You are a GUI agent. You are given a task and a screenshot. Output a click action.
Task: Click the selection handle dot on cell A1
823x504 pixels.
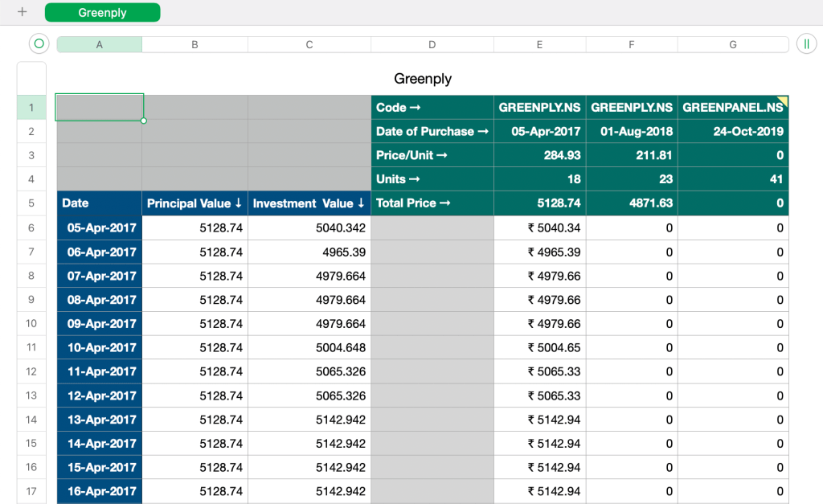coord(144,121)
